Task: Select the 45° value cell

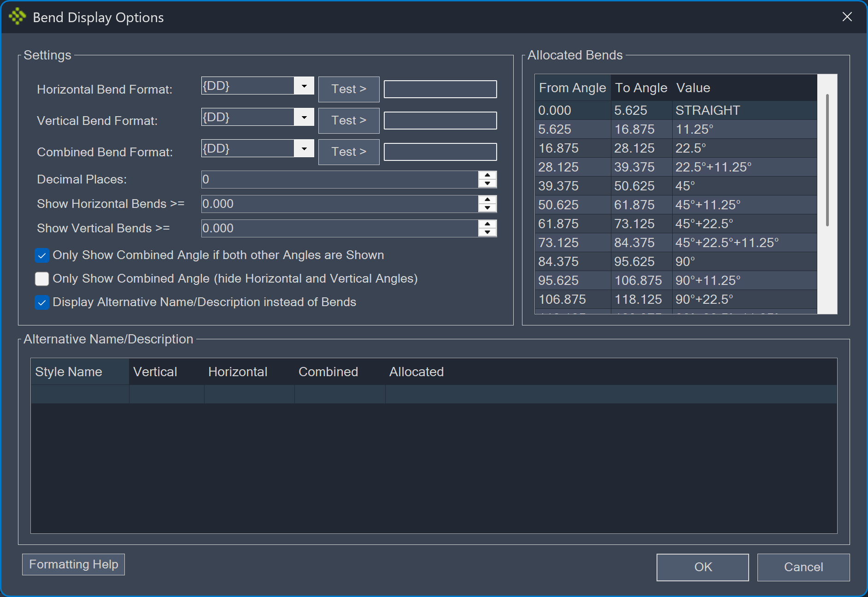Action: [x=745, y=186]
